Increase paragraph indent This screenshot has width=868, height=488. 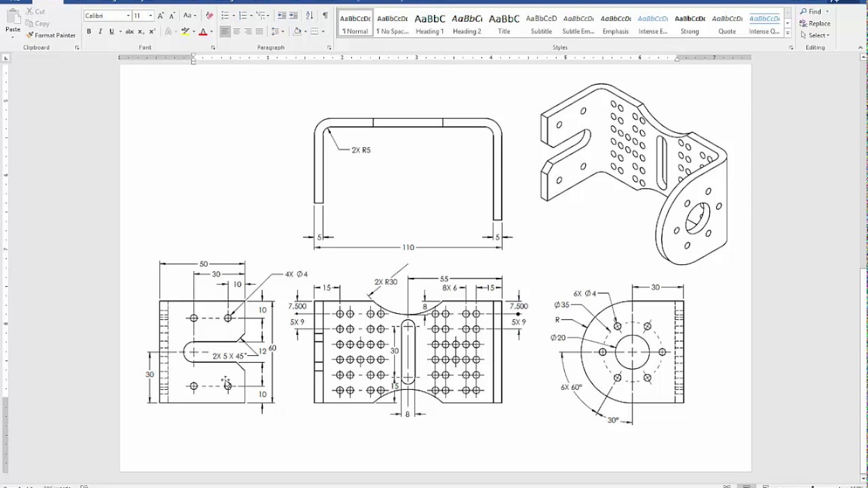tap(293, 16)
